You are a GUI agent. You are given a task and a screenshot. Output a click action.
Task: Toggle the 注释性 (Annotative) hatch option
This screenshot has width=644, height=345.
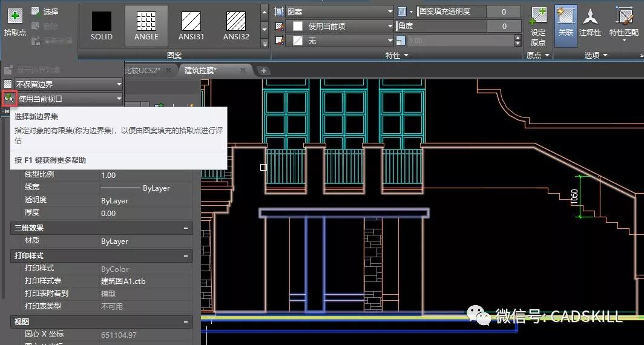[x=590, y=21]
